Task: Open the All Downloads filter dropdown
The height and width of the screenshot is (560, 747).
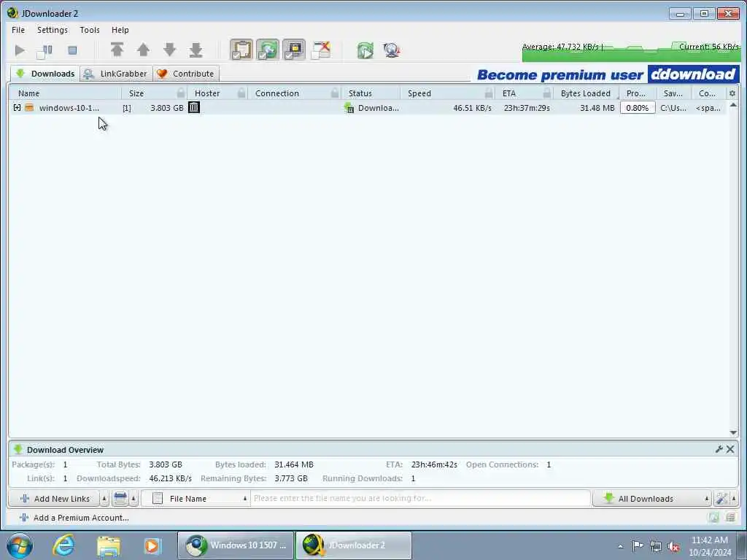Action: click(x=651, y=499)
